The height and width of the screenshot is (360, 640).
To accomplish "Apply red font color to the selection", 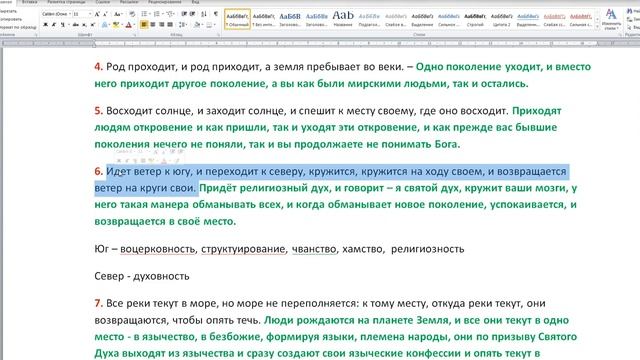I will [129, 25].
